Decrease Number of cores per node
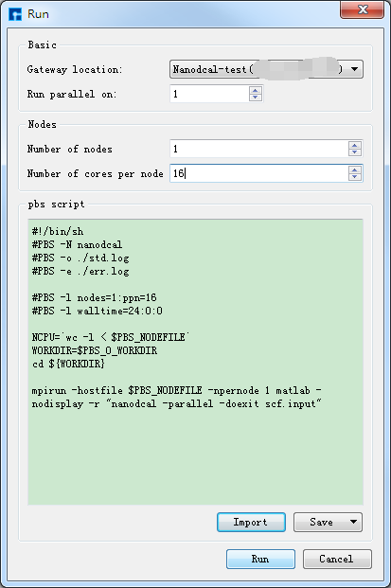 [355, 177]
